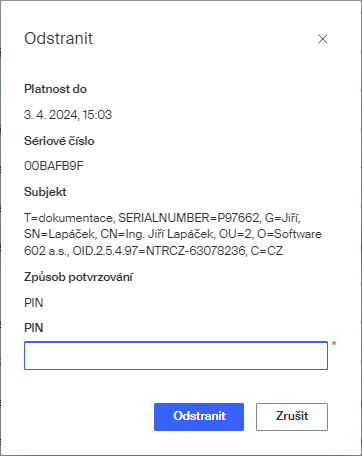This screenshot has height=456, width=362.
Task: Click the bold PIN label above the input
Action: tap(34, 328)
